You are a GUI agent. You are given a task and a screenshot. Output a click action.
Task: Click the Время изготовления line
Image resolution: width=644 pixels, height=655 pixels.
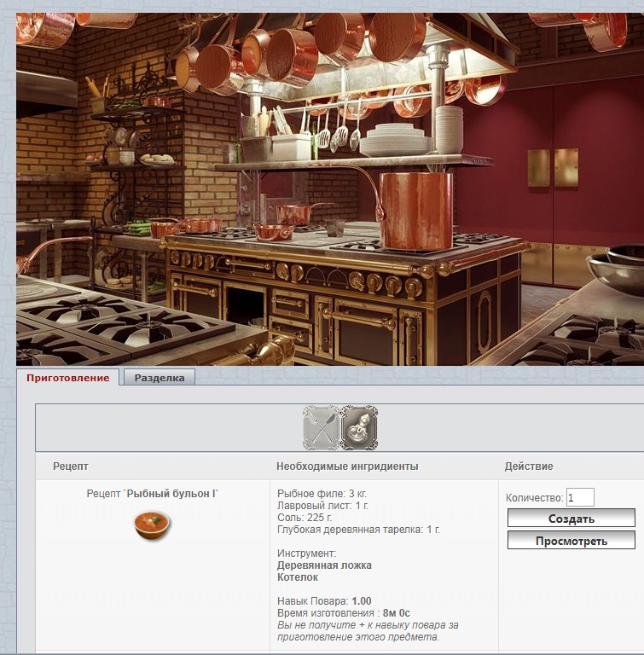point(344,613)
